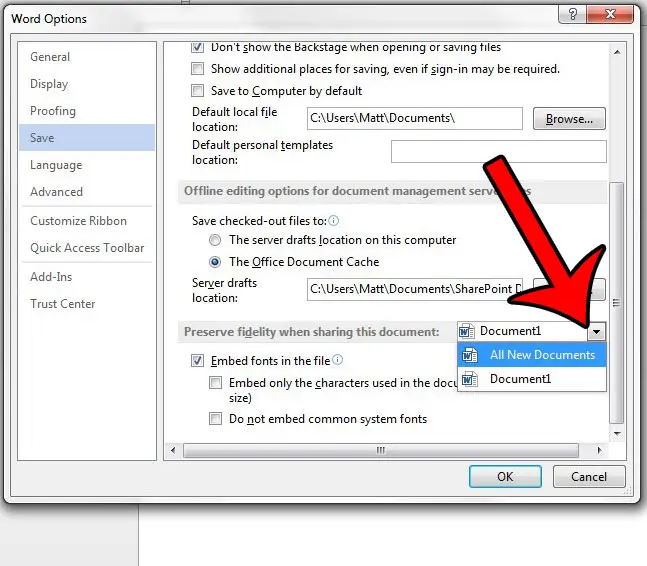Click the Word icon beside All New Documents
Image resolution: width=647 pixels, height=566 pixels.
pos(470,355)
